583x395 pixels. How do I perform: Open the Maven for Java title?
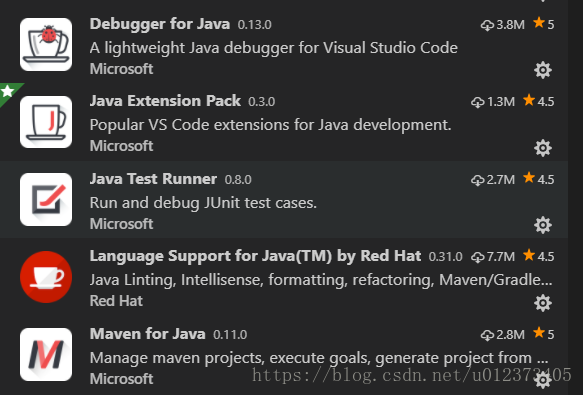click(x=148, y=334)
